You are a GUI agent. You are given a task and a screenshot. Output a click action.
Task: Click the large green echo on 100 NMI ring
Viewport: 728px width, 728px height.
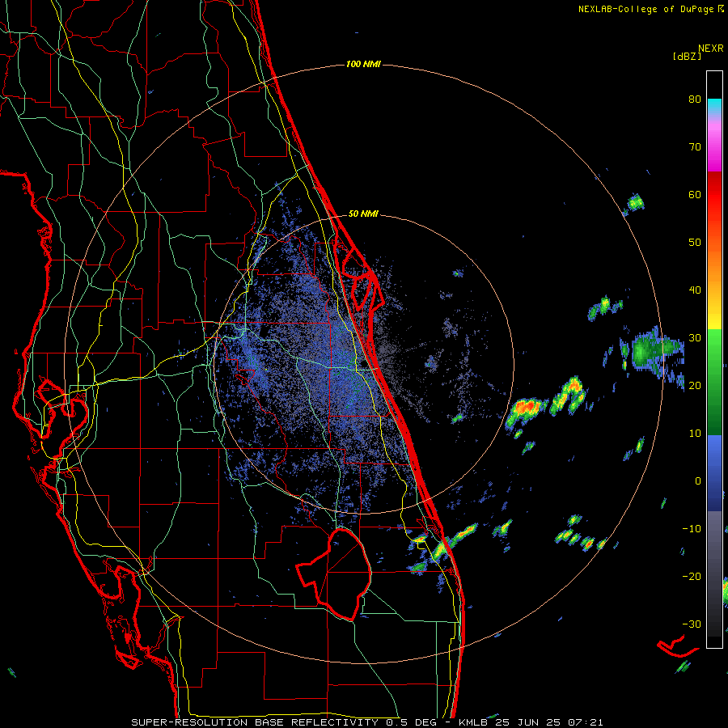click(651, 352)
